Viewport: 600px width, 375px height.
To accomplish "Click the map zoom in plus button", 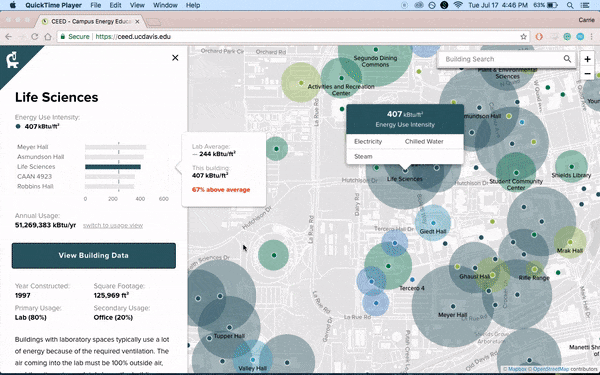I will 587,59.
